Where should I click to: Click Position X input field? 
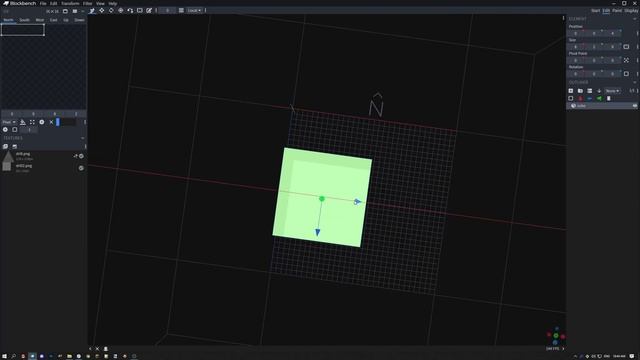click(x=576, y=33)
